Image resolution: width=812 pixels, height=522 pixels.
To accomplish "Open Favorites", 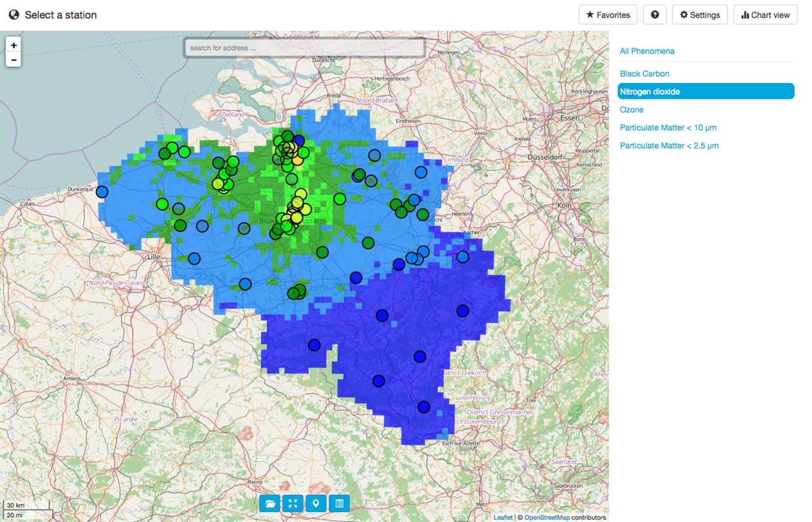I will pos(608,15).
